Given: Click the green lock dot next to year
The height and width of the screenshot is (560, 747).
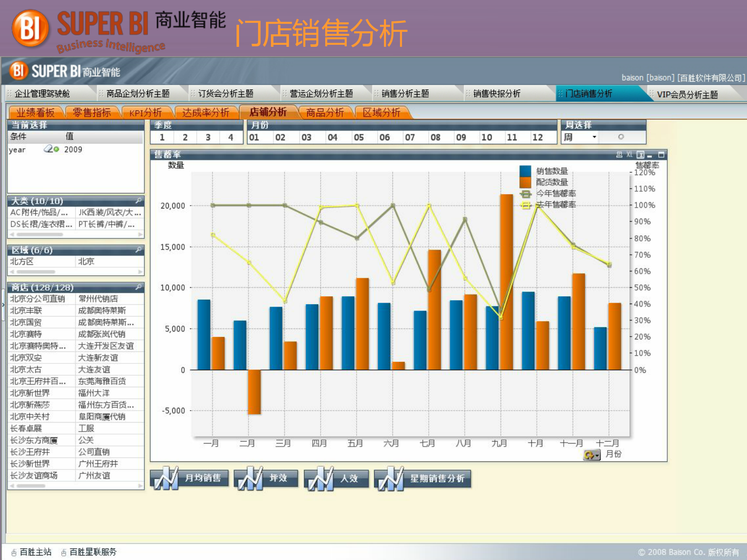Looking at the screenshot, I should coord(56,149).
